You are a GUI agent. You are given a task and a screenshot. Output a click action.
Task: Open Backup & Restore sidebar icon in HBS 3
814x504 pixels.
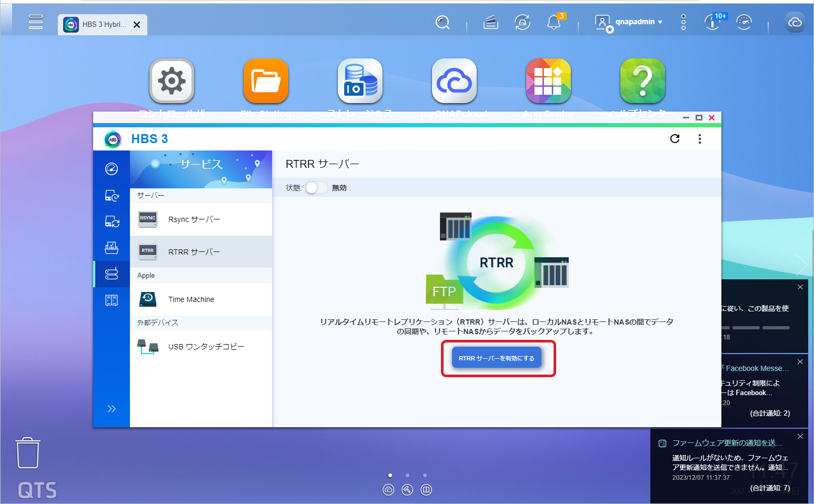tap(112, 196)
